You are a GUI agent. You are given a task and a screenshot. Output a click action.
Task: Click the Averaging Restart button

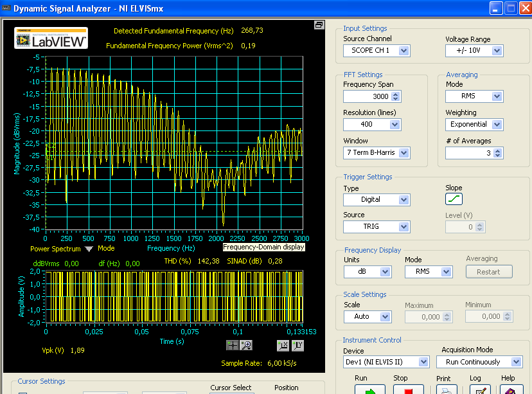coord(488,271)
